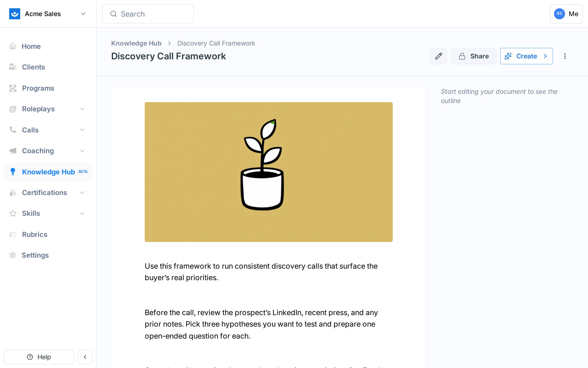Click the search magnifier icon

113,14
